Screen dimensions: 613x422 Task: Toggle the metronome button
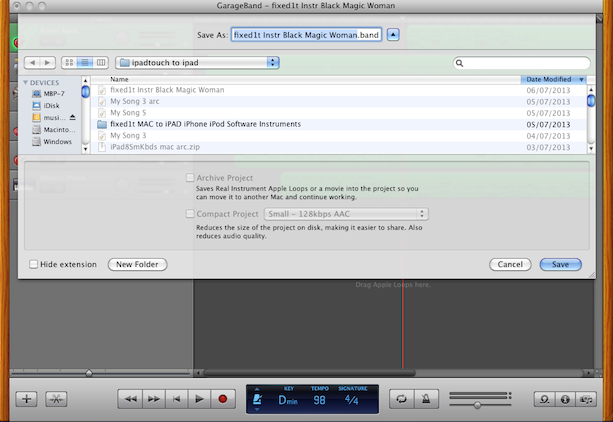pyautogui.click(x=426, y=399)
